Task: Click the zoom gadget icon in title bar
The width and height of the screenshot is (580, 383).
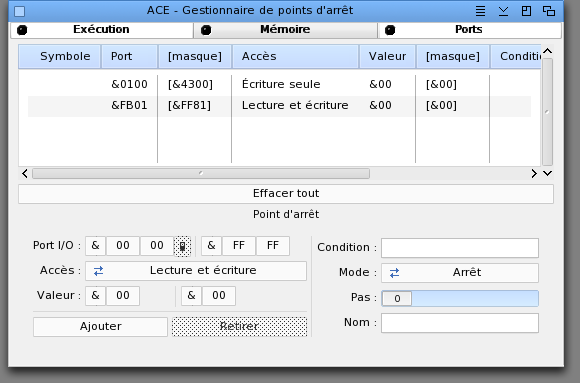Action: [526, 11]
